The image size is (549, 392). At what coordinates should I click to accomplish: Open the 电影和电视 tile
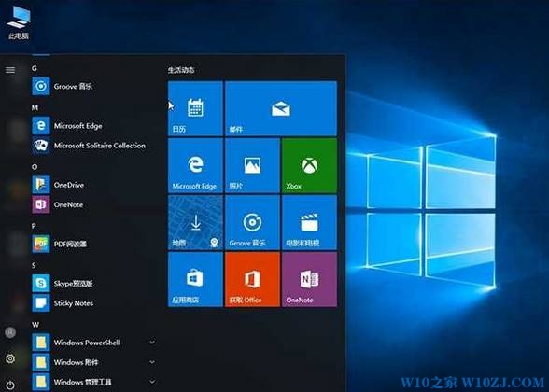(310, 222)
